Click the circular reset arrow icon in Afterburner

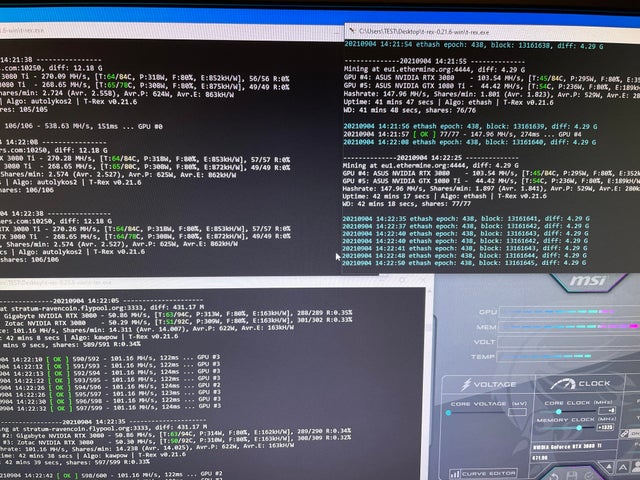(554, 476)
